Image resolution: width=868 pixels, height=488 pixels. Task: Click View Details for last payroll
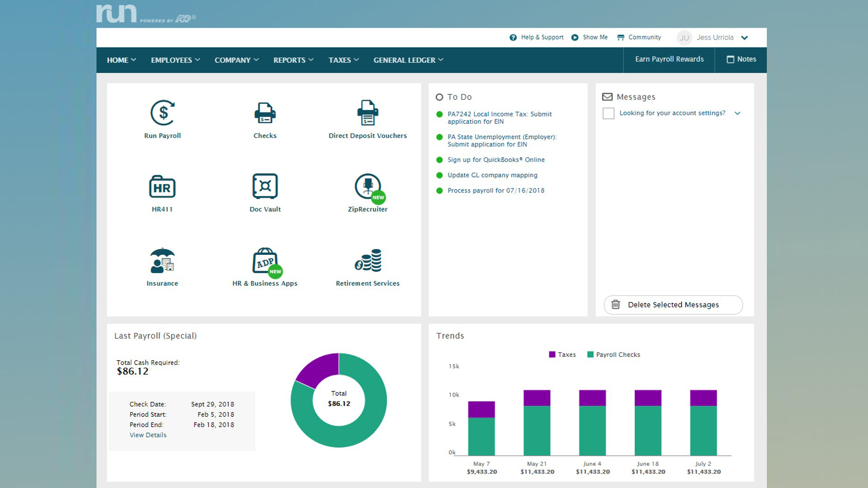pos(147,435)
